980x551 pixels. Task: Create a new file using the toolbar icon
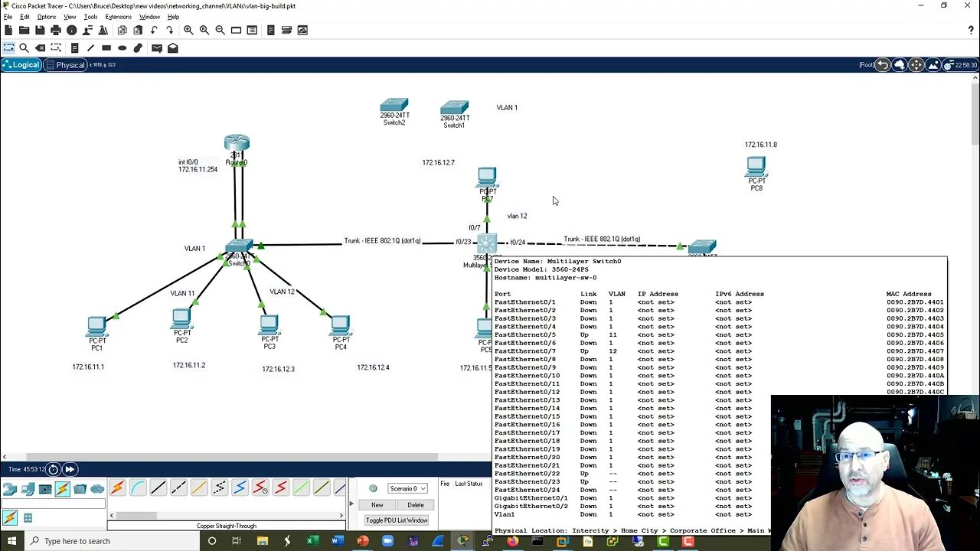tap(8, 30)
